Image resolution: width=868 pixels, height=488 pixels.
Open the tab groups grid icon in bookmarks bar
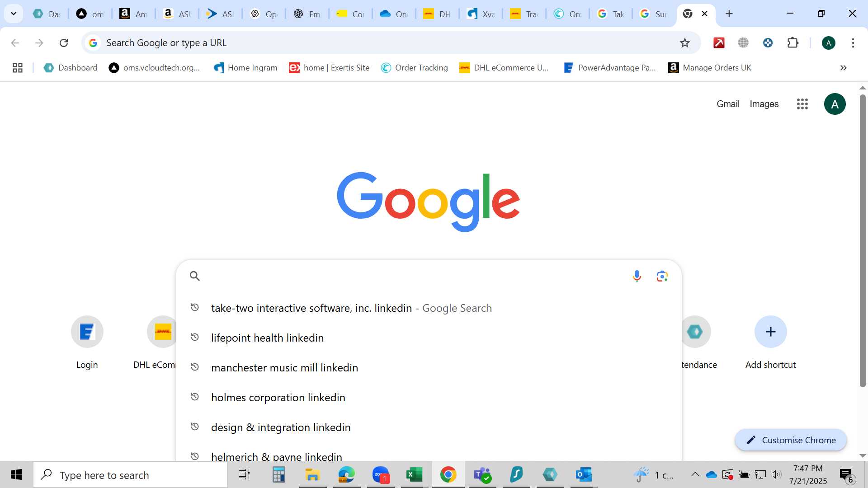tap(18, 68)
